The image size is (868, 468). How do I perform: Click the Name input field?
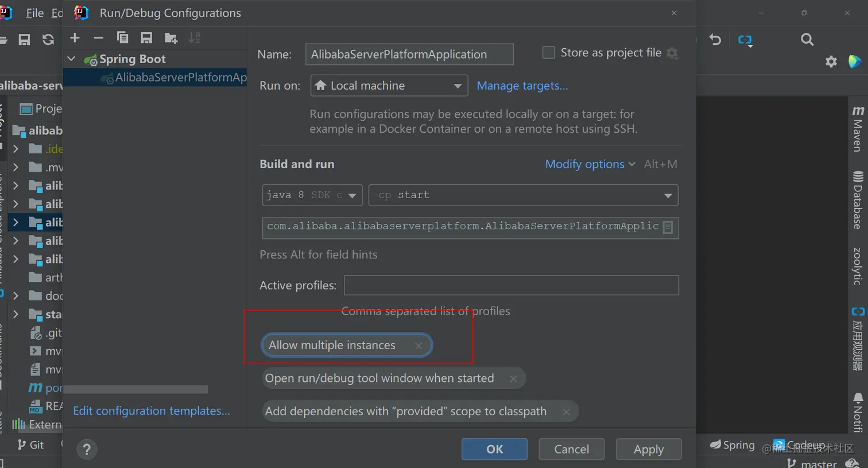(409, 55)
